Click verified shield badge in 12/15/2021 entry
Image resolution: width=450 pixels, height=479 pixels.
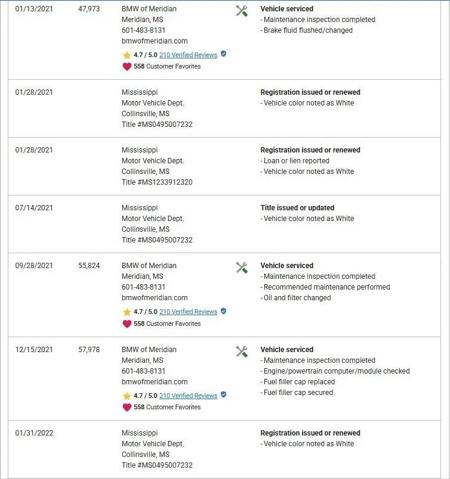coord(224,395)
